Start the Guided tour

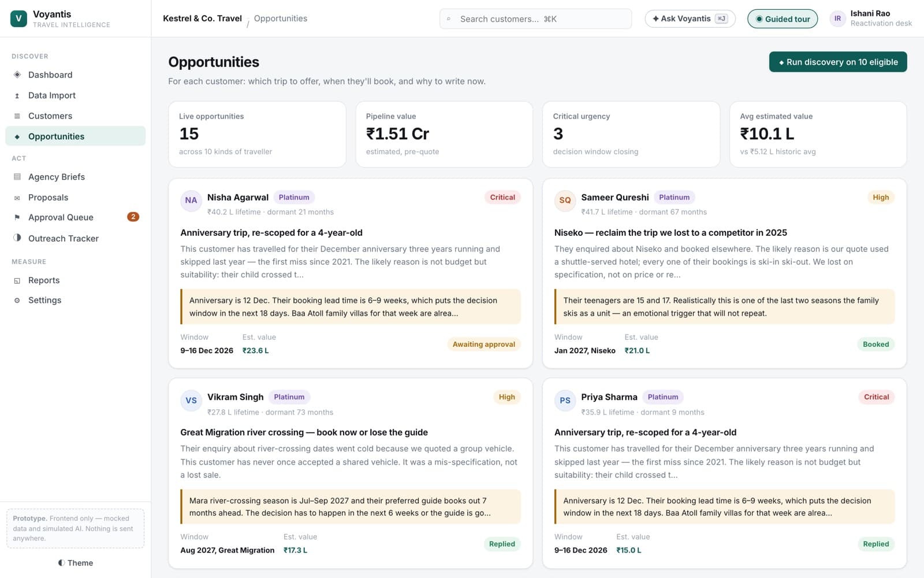[783, 18]
